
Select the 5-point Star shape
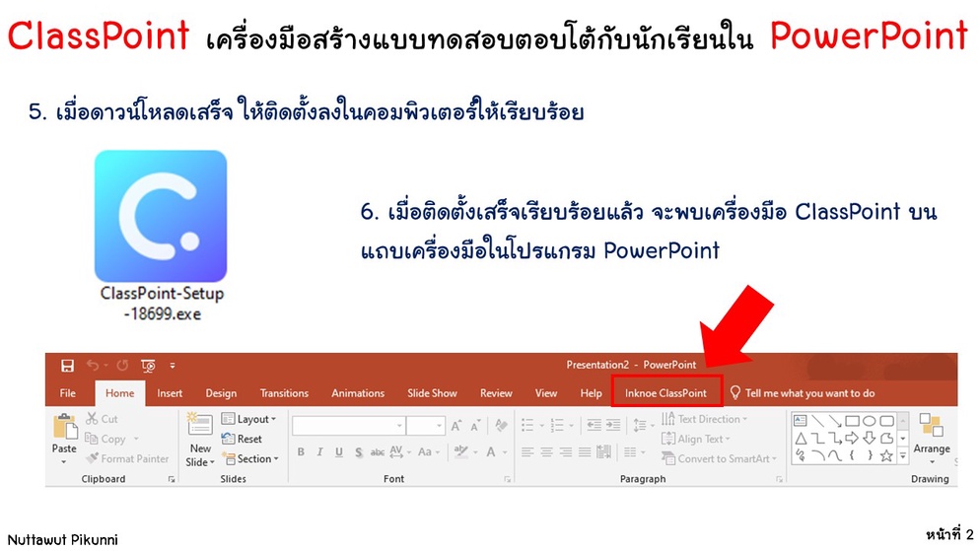pyautogui.click(x=886, y=456)
